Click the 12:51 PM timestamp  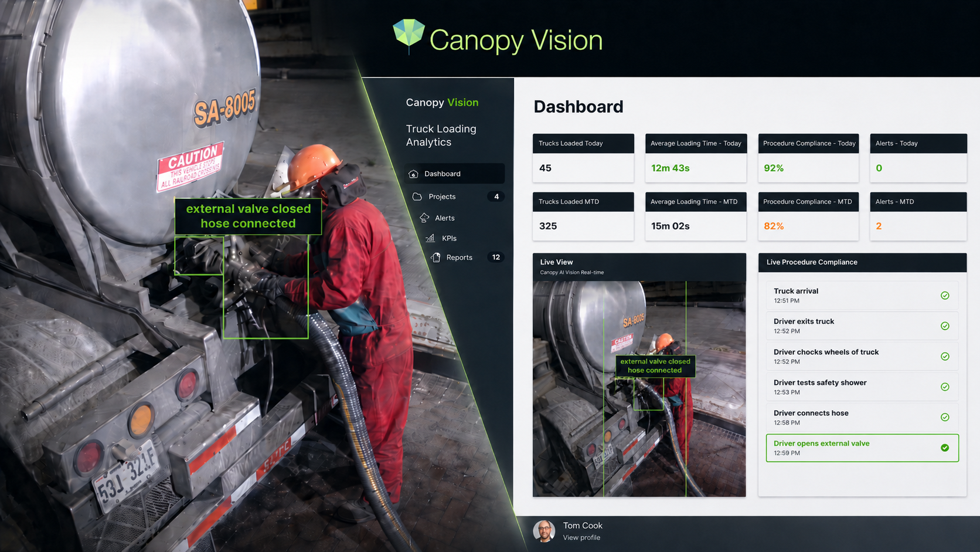[x=787, y=300]
